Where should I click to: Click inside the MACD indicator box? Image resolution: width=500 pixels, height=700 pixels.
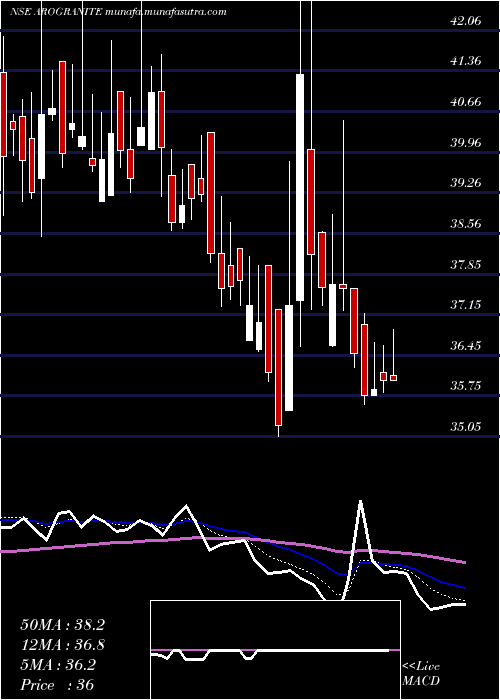275,650
